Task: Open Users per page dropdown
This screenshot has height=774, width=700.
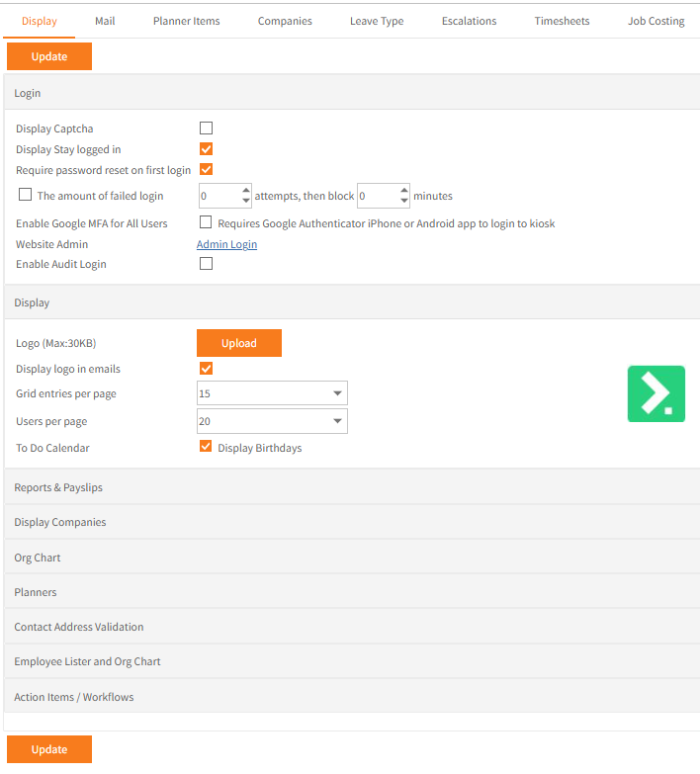Action: [272, 421]
